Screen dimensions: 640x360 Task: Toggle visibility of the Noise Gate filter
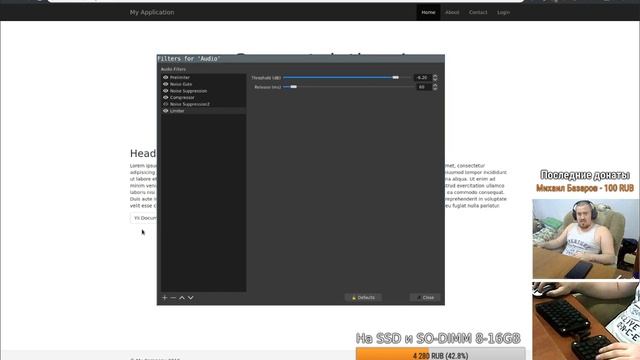click(x=166, y=84)
